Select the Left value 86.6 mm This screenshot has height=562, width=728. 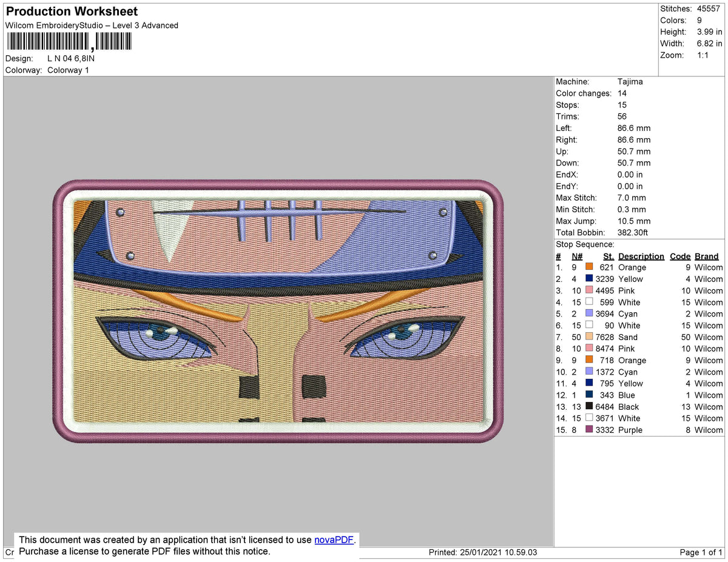click(634, 128)
